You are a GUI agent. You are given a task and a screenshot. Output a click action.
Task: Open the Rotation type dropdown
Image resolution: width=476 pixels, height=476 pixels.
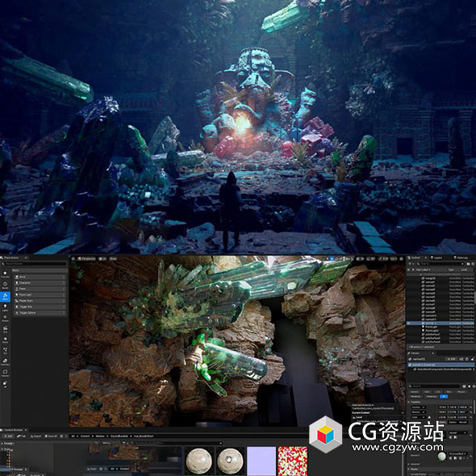click(419, 412)
